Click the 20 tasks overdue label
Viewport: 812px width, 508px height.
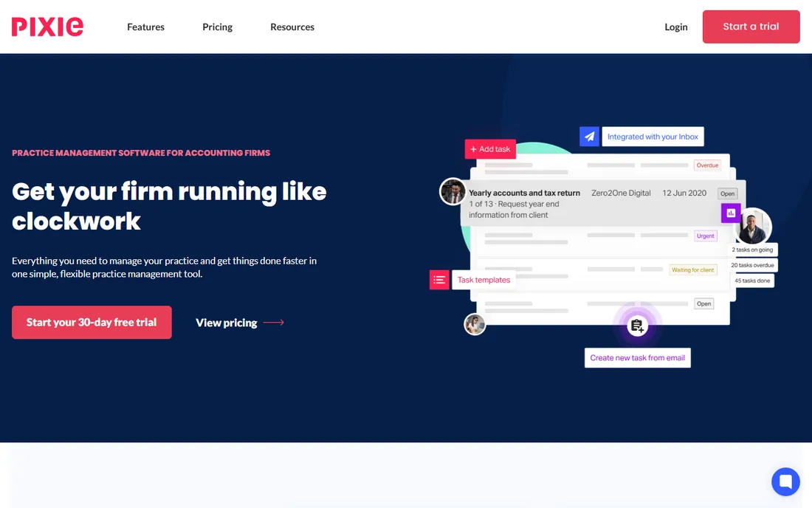[752, 265]
